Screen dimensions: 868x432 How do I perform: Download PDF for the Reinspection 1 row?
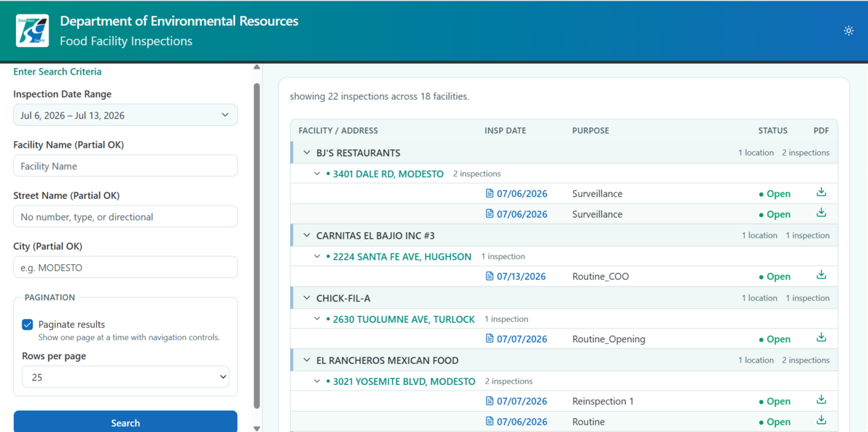821,399
